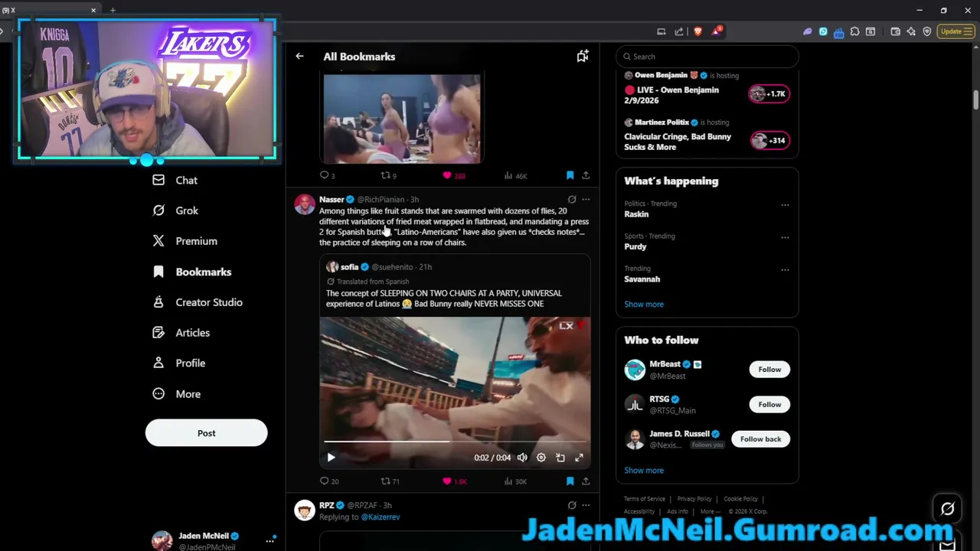980x551 pixels.
Task: Open more options for Purdy trend
Action: click(x=785, y=237)
